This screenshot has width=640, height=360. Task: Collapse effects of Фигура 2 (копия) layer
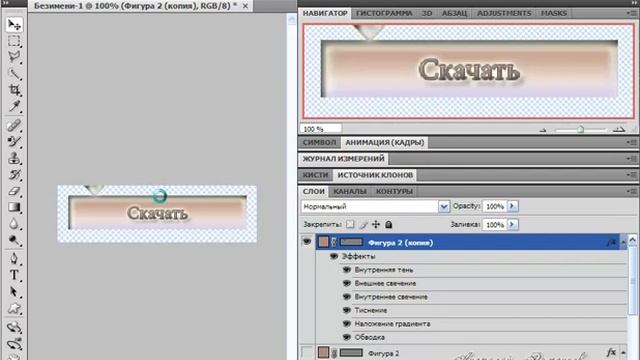623,243
